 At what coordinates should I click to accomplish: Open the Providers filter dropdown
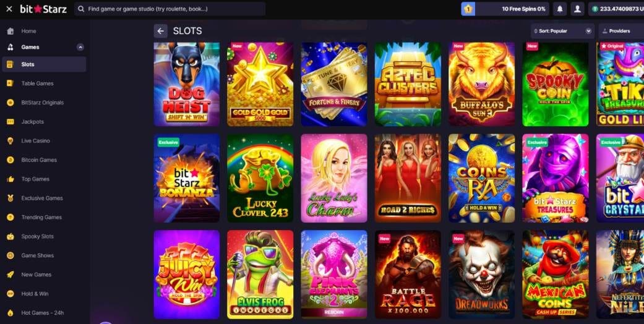point(621,31)
